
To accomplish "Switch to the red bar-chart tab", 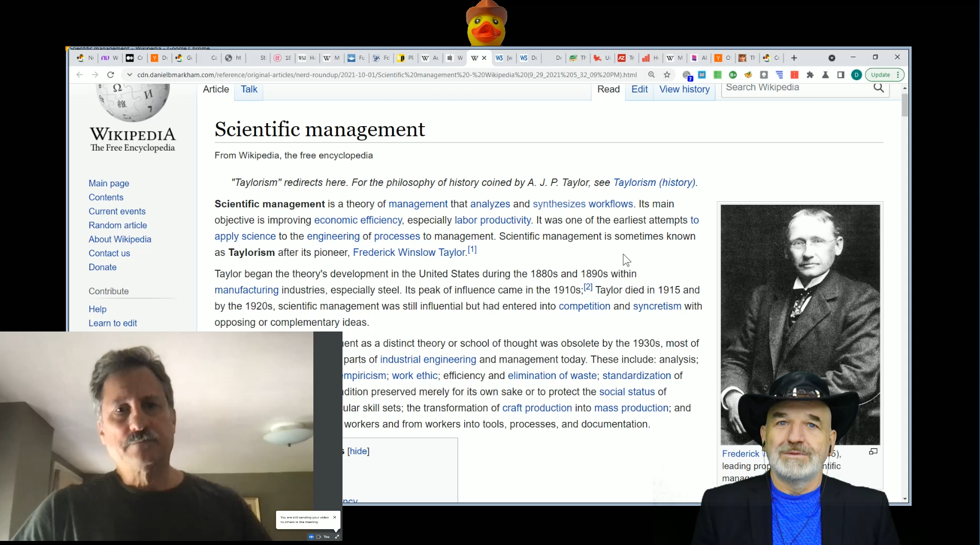I will point(650,58).
